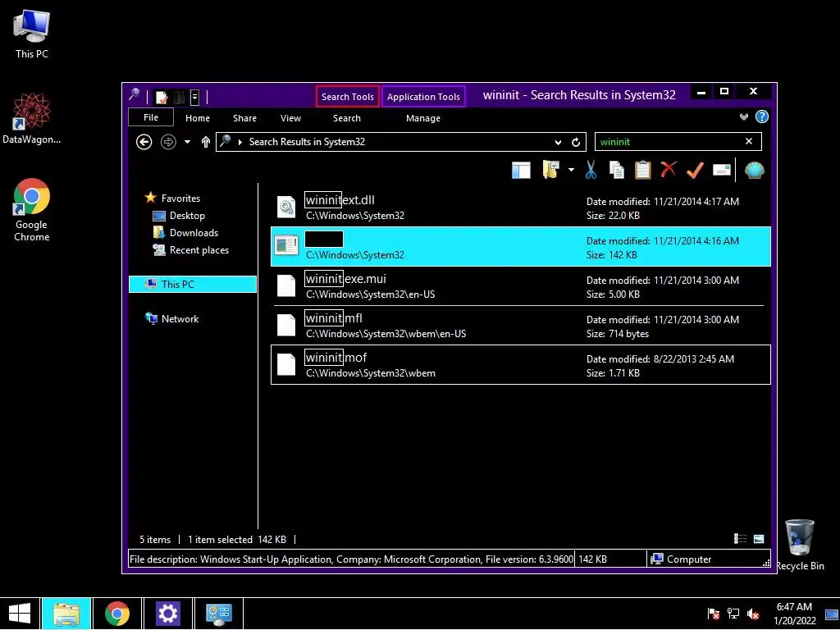Select the wininit.mof search result

[x=521, y=365]
